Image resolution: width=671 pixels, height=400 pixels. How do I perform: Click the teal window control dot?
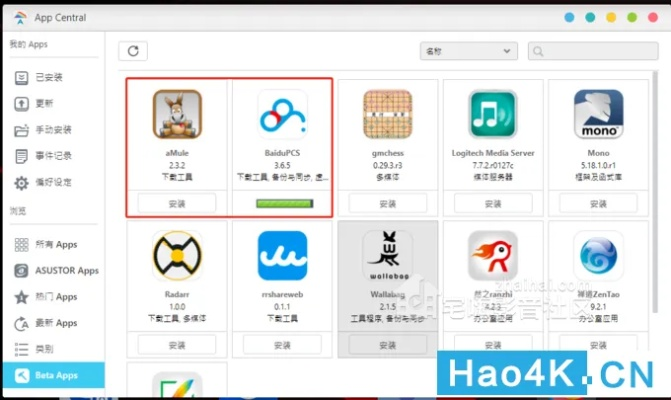tap(590, 18)
